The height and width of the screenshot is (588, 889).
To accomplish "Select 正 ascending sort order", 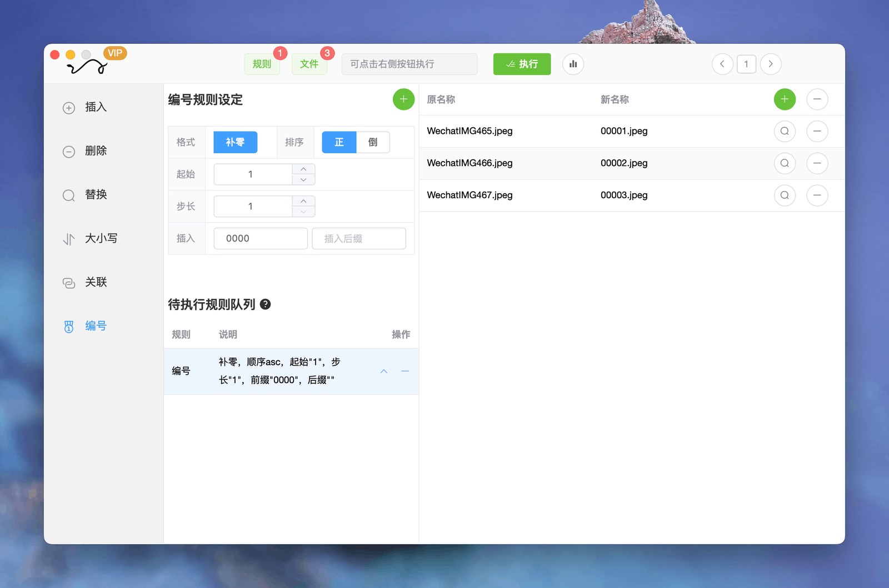I will (339, 142).
